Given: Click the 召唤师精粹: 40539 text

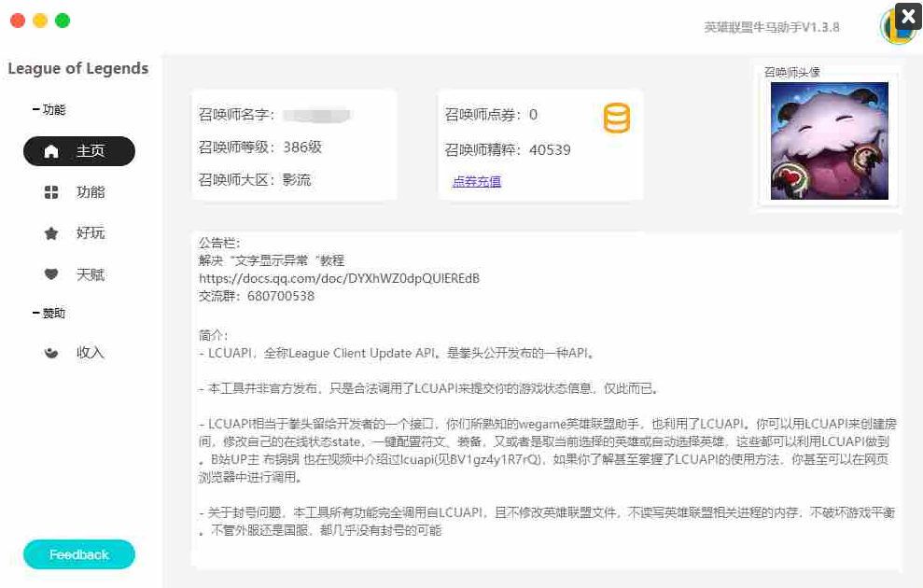Looking at the screenshot, I should (508, 150).
